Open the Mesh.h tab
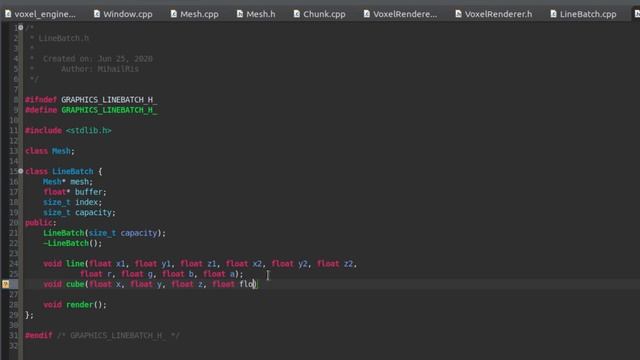 (256, 14)
